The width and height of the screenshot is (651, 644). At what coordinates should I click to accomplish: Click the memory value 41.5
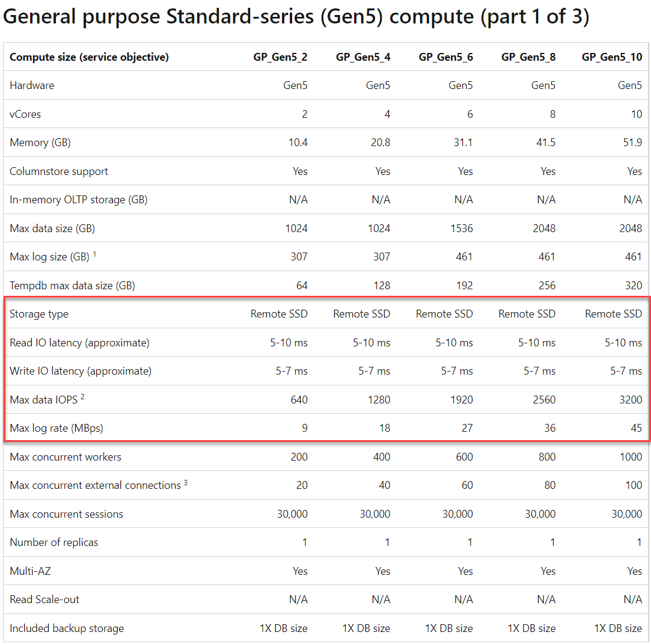[546, 143]
